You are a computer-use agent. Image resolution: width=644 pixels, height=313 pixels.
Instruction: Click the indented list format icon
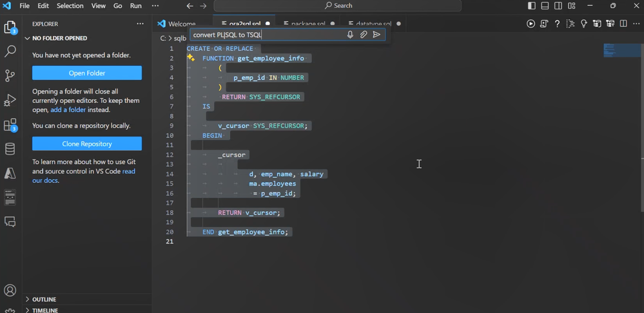coord(571,24)
